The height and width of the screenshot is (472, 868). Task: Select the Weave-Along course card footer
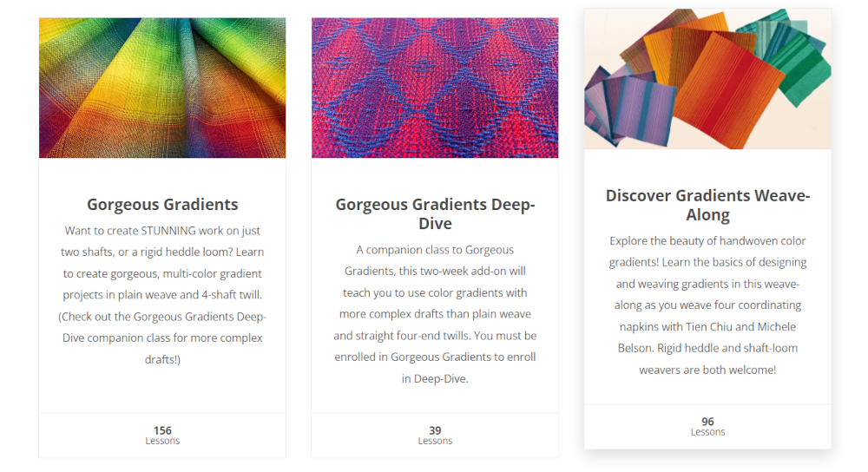pos(707,427)
